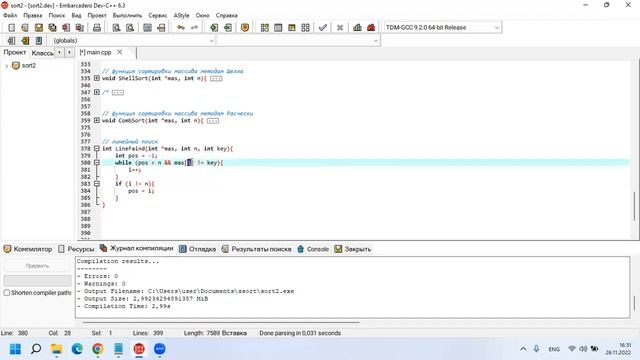The width and height of the screenshot is (640, 360).
Task: Switch to the Ресурсы bottom tab
Action: click(76, 249)
